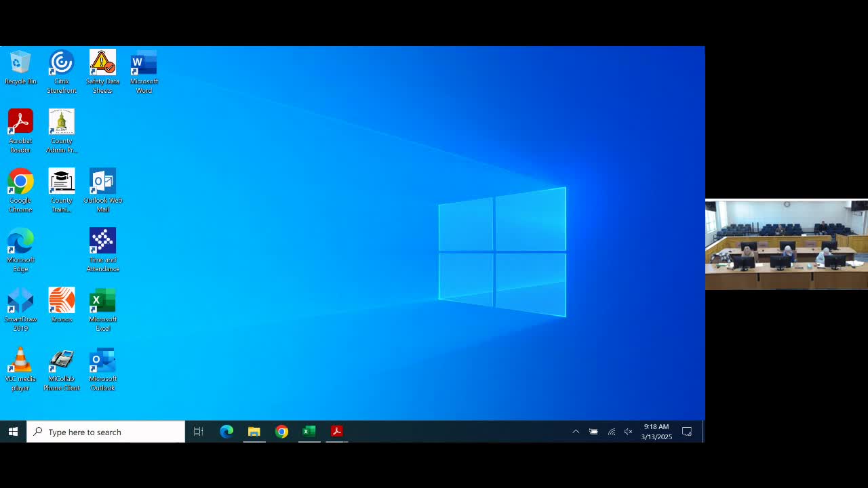Switch to Excel in the taskbar
The height and width of the screenshot is (488, 868).
point(309,432)
